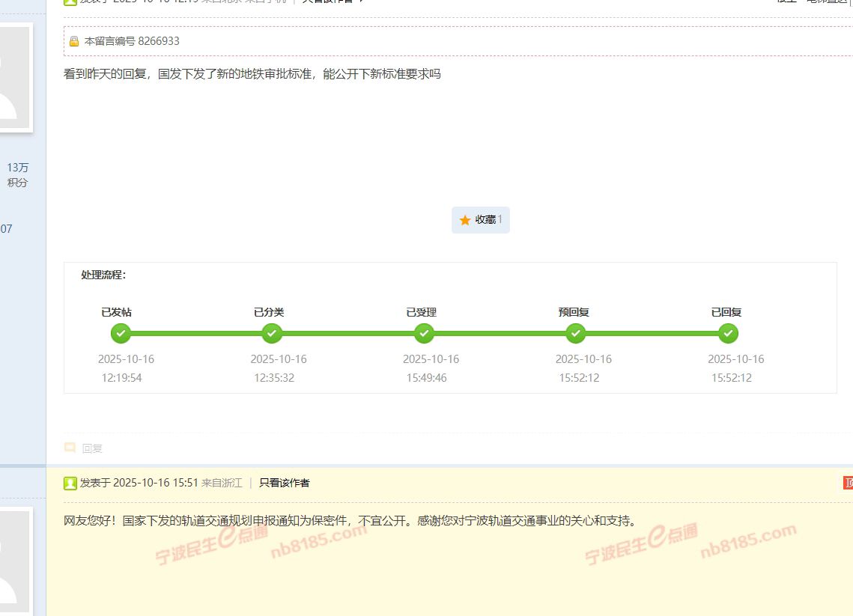The width and height of the screenshot is (853, 616).
Task: Click the 预回复 green checkmark step
Action: point(576,333)
